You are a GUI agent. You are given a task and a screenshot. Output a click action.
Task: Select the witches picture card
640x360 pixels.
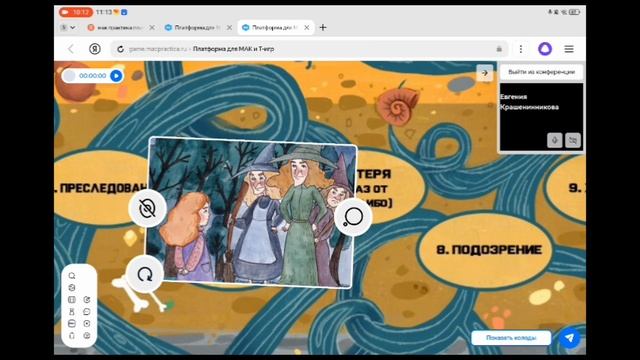coord(251,212)
